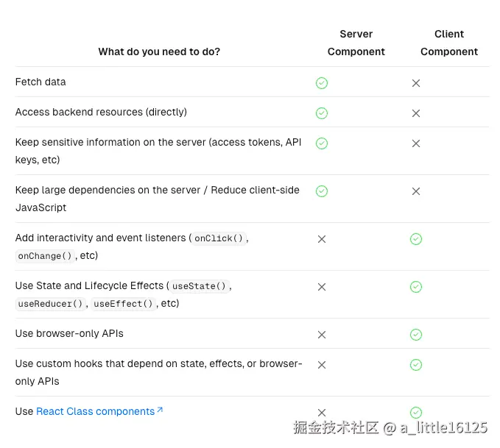Click the Client cross for Fetch data

click(x=416, y=83)
